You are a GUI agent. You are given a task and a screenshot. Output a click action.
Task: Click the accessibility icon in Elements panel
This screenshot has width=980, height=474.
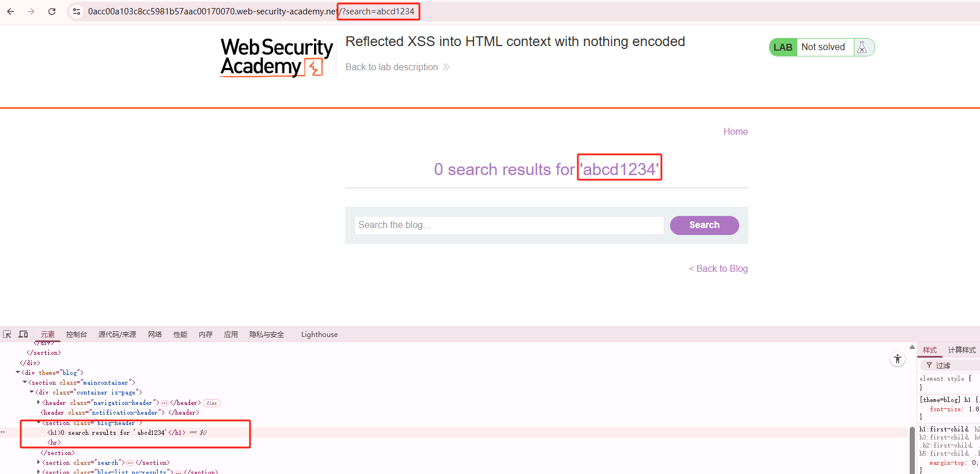898,359
